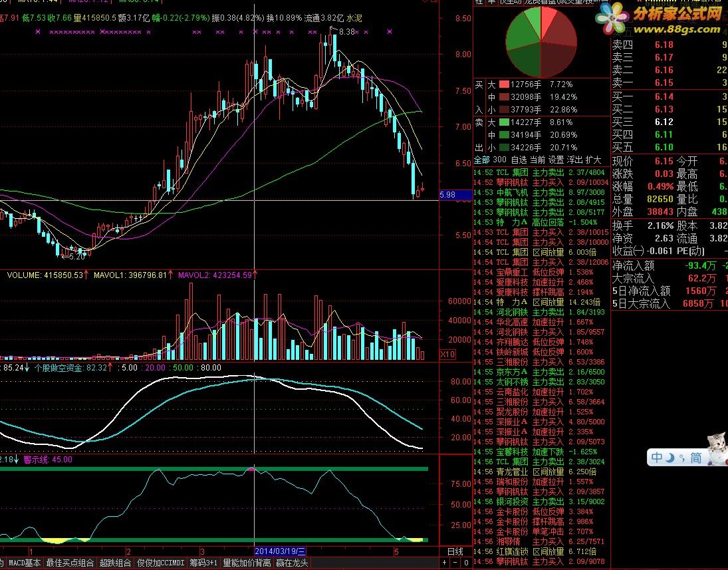Image resolution: width=728 pixels, height=570 pixels.
Task: Open the 银河投资 主力卖出 alert row
Action: 541,501
